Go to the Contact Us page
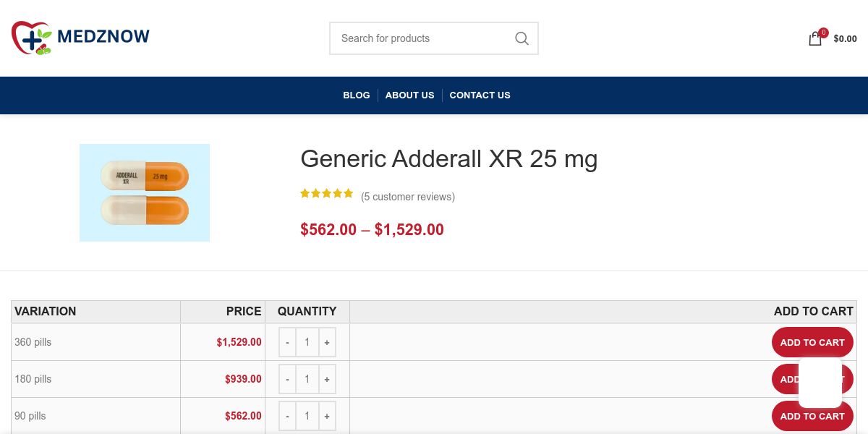Screen dimensions: 868x434 pyautogui.click(x=480, y=95)
